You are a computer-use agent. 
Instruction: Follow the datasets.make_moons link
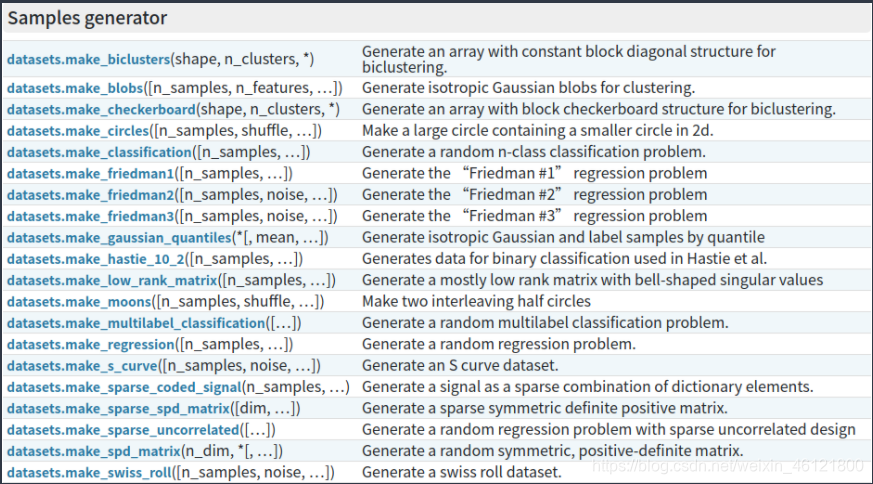click(79, 301)
